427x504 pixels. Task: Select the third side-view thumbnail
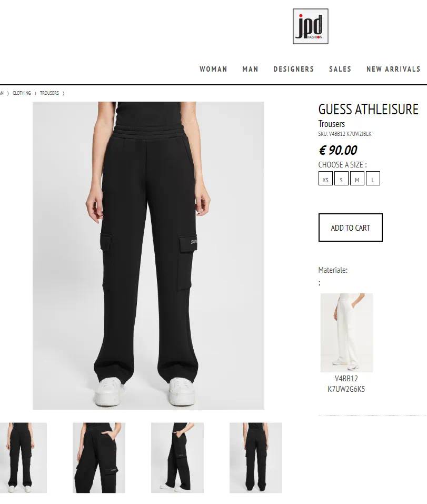coord(177,458)
